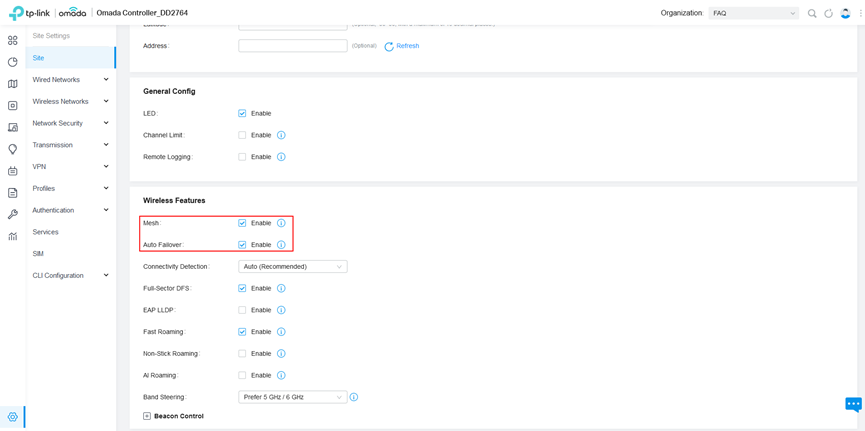The height and width of the screenshot is (431, 865).
Task: Open the chat support bubble icon
Action: point(853,404)
